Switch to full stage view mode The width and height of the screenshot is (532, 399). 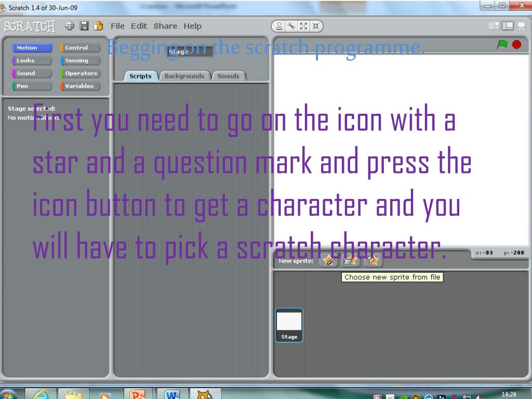point(508,26)
